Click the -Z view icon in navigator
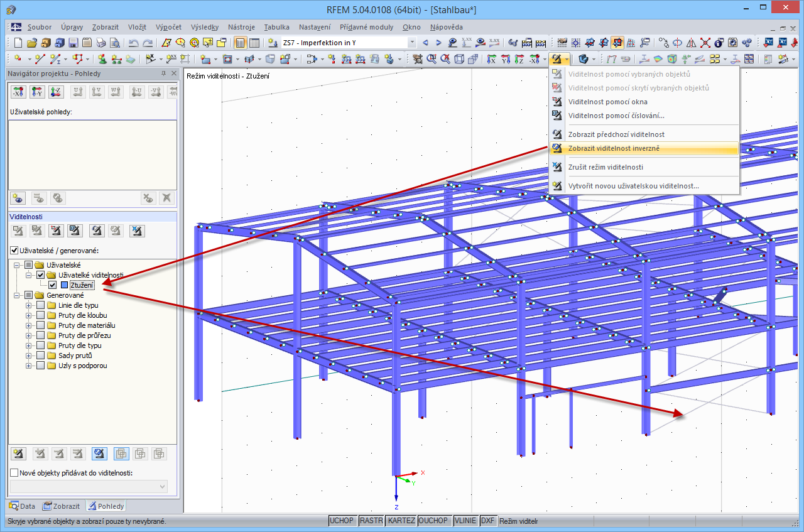This screenshot has height=532, width=804. (56, 92)
